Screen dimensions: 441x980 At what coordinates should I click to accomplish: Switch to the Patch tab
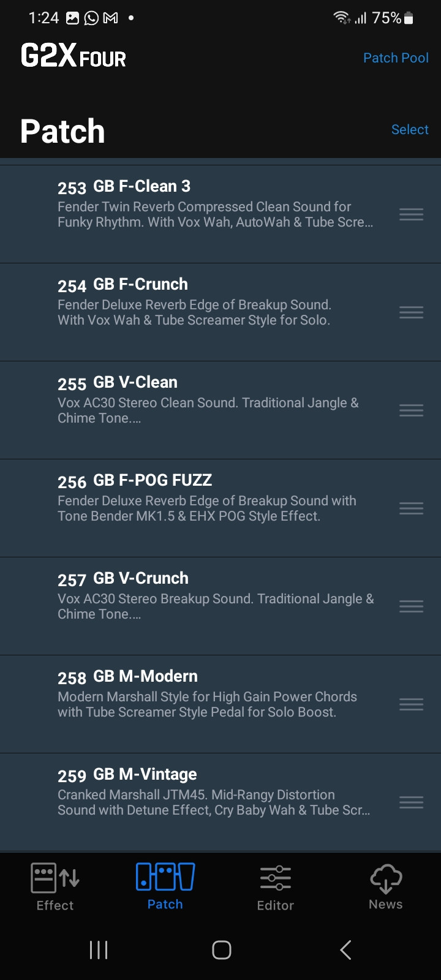(165, 886)
